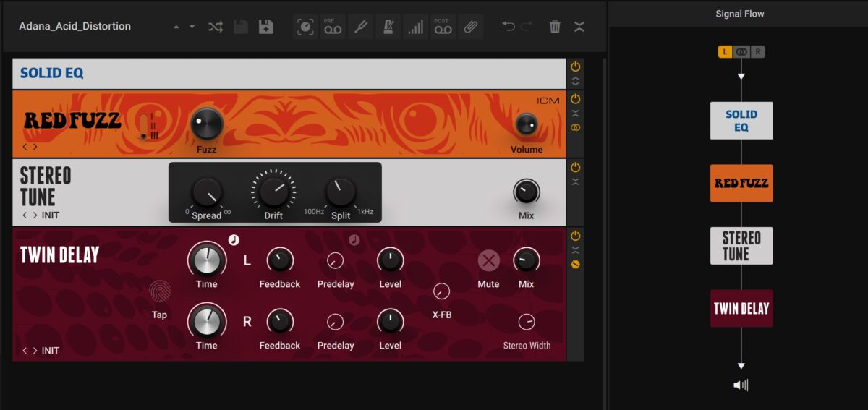Click the Adana_Acid_Distortion preset name
This screenshot has height=410, width=868.
click(x=75, y=26)
